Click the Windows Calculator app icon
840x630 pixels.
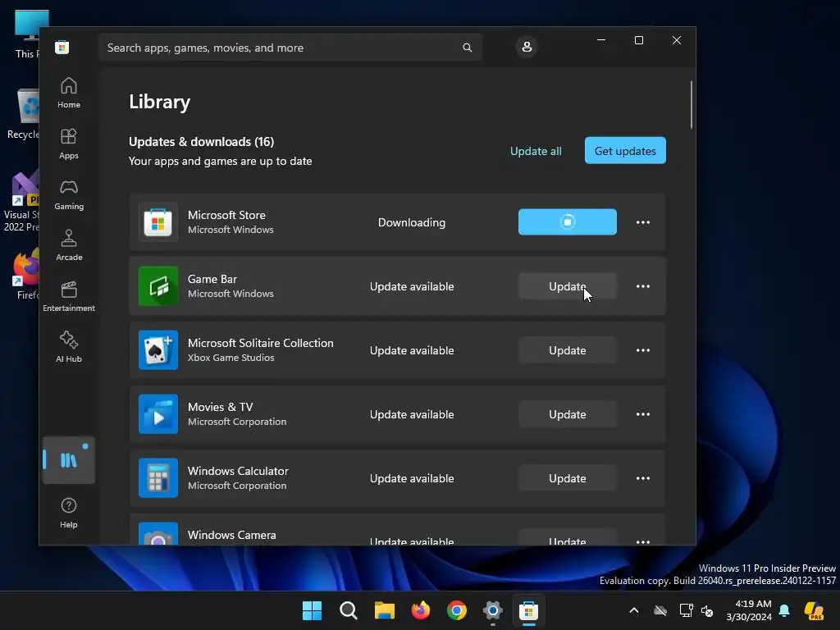tap(158, 478)
